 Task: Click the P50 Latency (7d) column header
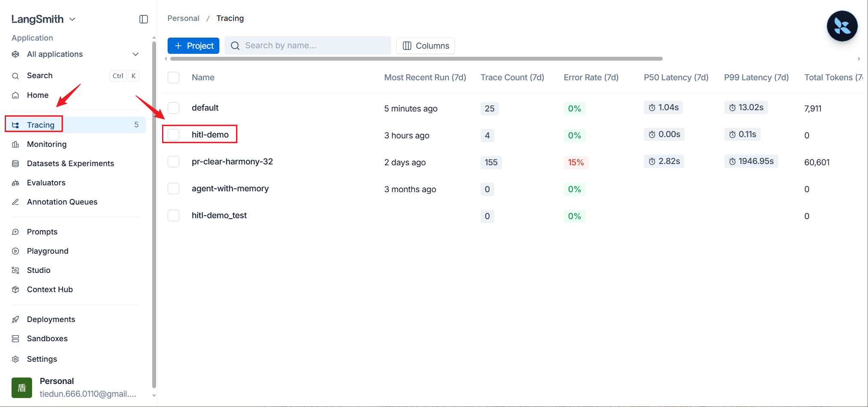(x=676, y=78)
